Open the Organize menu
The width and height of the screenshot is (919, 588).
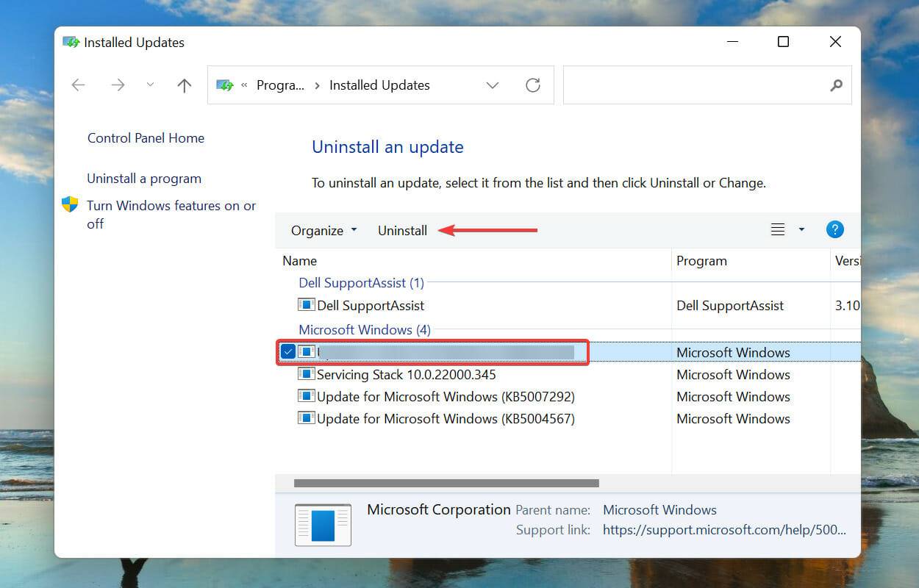pyautogui.click(x=323, y=231)
